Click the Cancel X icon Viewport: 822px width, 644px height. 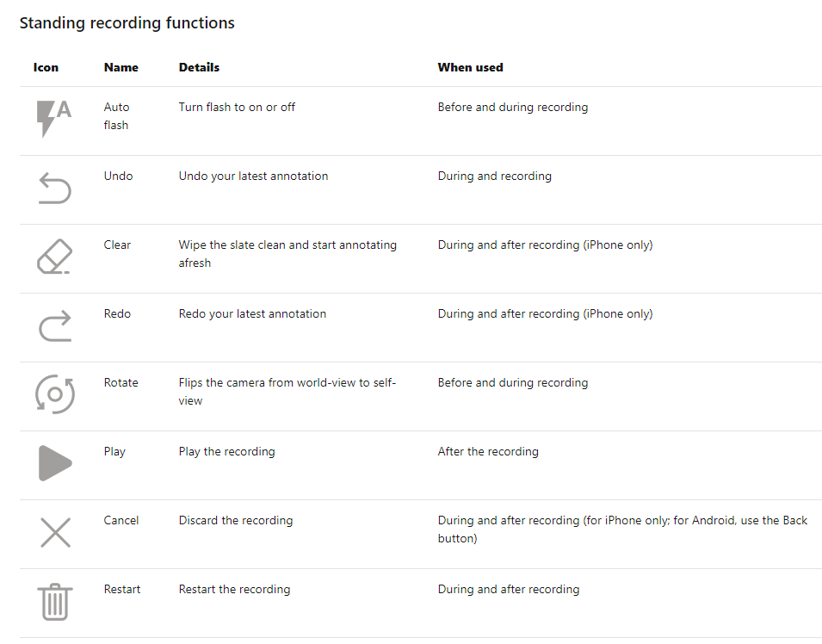(56, 532)
